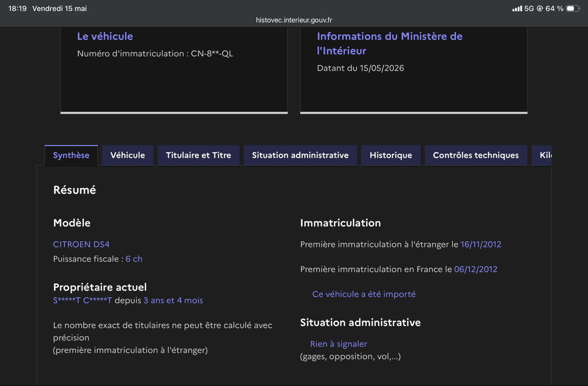
Task: Open the Contrôles techniques tab
Action: point(476,155)
